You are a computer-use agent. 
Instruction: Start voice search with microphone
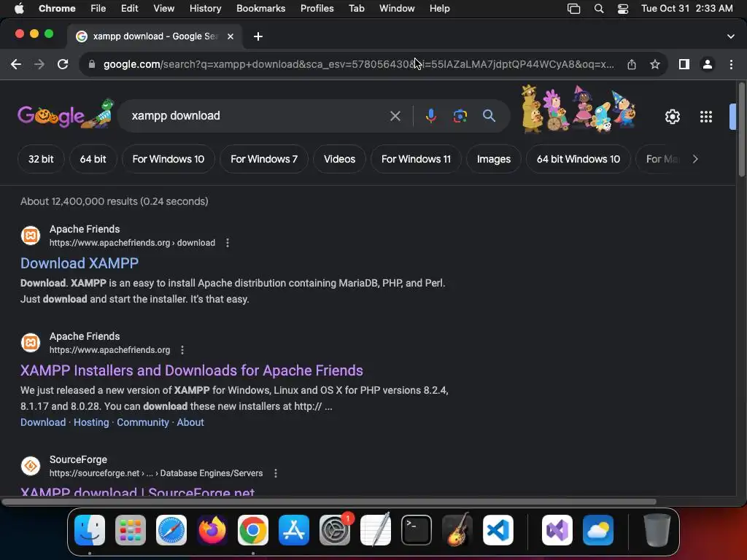(x=430, y=116)
